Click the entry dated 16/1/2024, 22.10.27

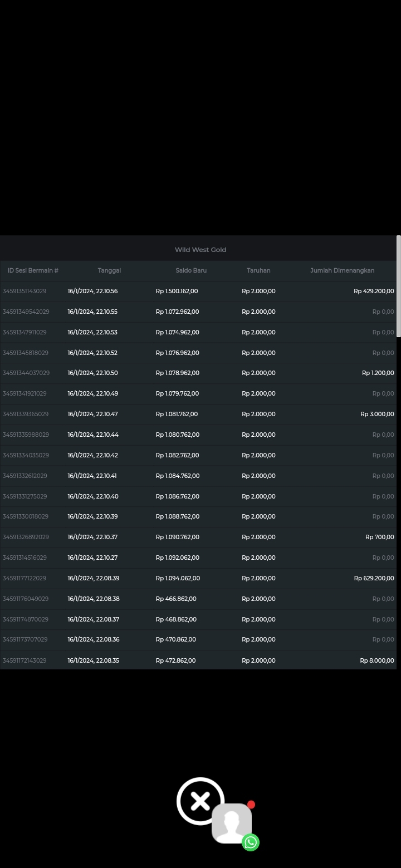(92, 558)
